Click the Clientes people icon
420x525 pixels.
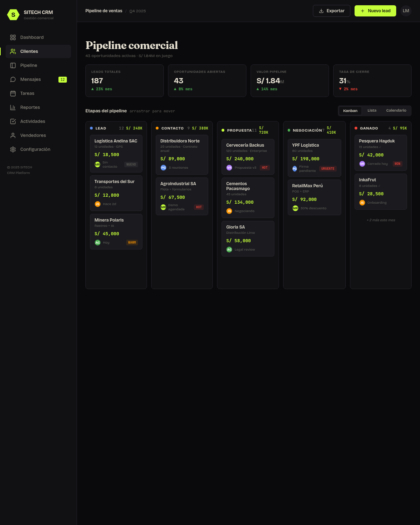(x=13, y=51)
